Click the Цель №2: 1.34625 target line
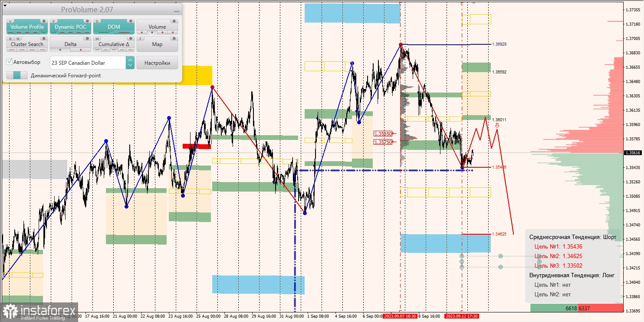This screenshot has height=322, width=644. coord(558,256)
